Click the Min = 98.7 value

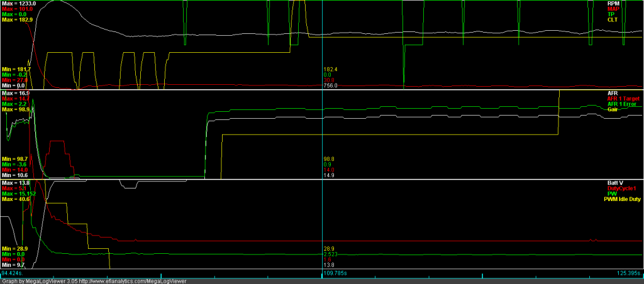click(14, 158)
